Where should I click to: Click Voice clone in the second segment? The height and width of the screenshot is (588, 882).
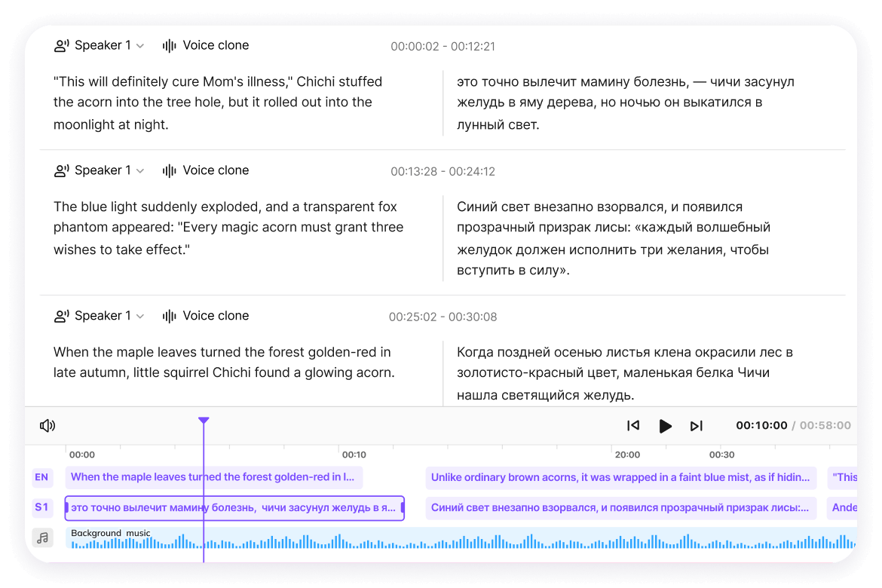click(215, 171)
